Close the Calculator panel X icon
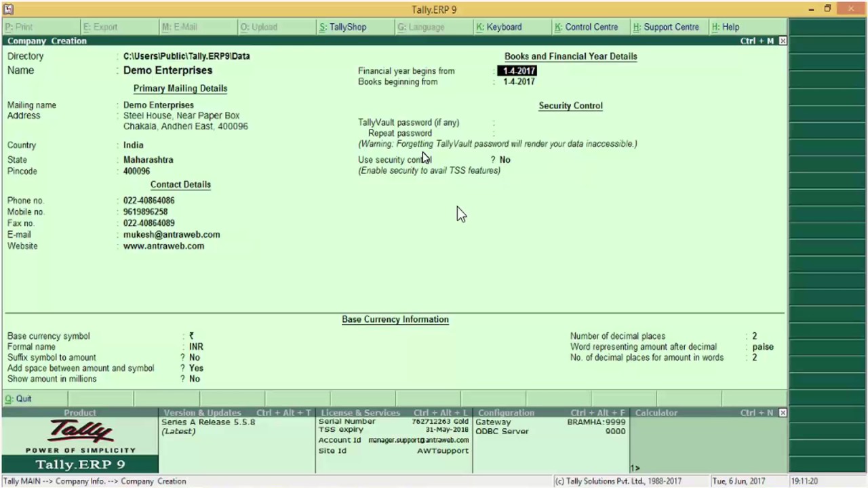This screenshot has width=868, height=488. pos(783,413)
